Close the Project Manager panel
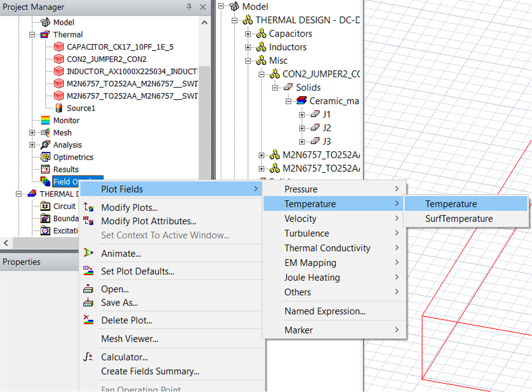The height and width of the screenshot is (392, 532). [x=203, y=7]
